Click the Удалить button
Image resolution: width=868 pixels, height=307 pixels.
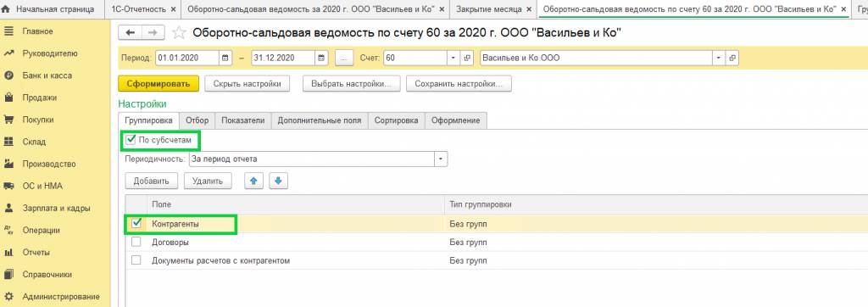tap(208, 181)
